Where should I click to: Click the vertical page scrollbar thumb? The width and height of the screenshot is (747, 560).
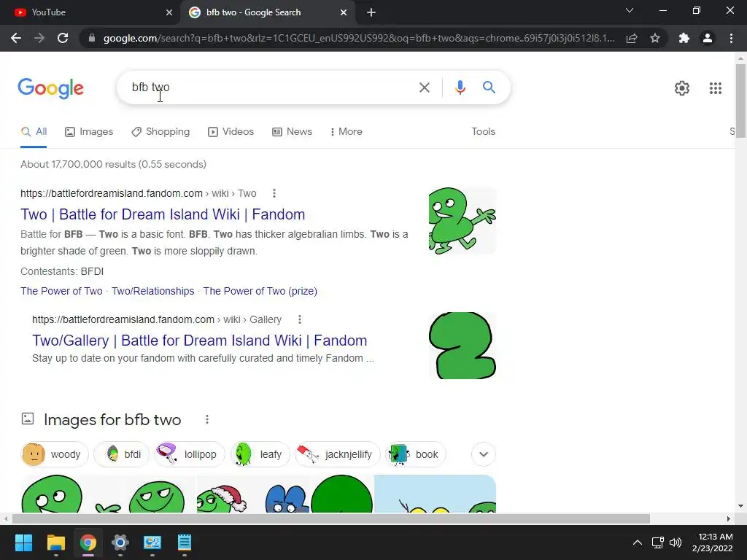(740, 101)
